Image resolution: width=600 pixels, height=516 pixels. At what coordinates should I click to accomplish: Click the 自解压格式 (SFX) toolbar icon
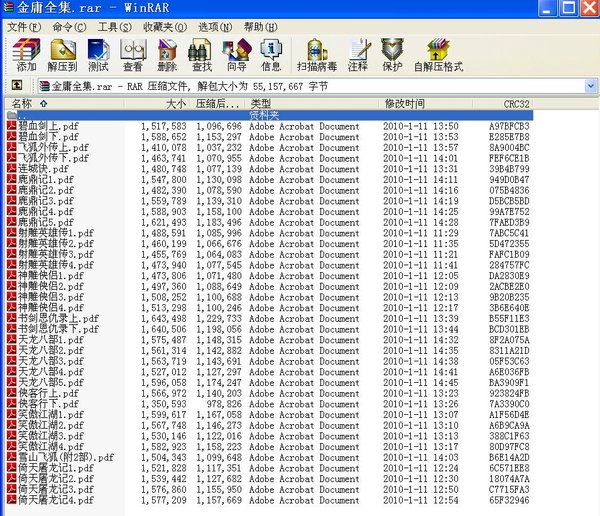(x=439, y=55)
